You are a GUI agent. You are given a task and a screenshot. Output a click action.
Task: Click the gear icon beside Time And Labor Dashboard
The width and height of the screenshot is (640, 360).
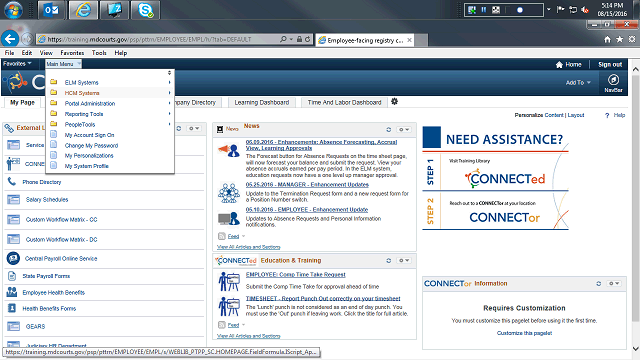[394, 102]
